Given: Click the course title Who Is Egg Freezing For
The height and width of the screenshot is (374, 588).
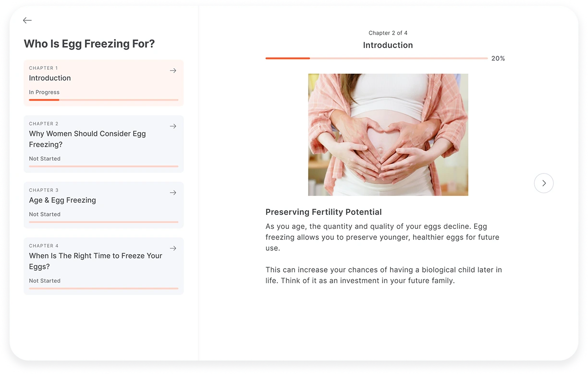Looking at the screenshot, I should (x=89, y=44).
